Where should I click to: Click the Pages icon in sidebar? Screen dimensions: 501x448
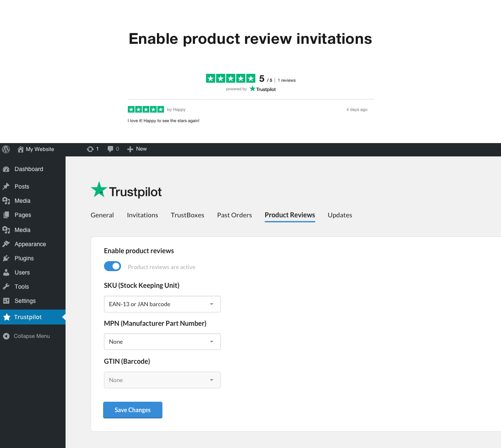[6, 215]
